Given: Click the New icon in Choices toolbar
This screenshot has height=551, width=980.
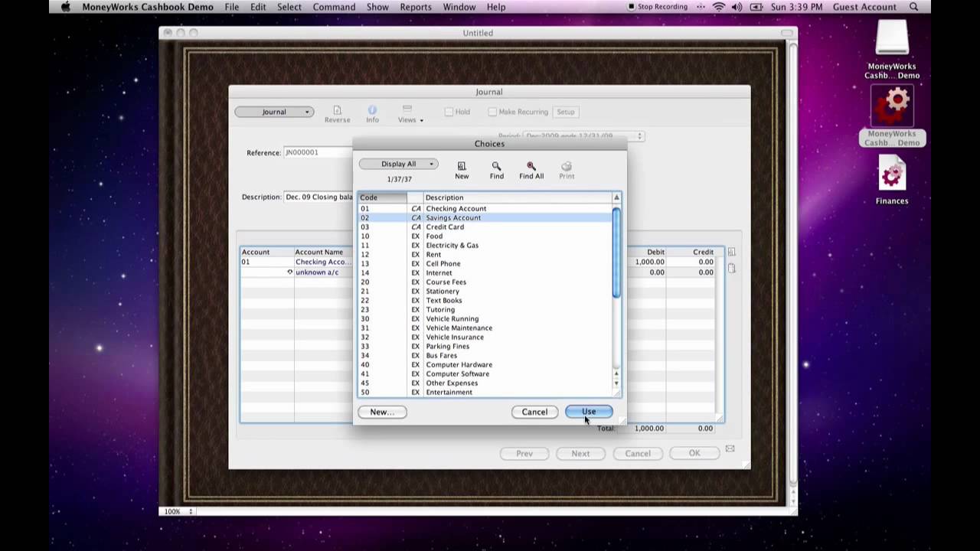Looking at the screenshot, I should click(x=462, y=166).
